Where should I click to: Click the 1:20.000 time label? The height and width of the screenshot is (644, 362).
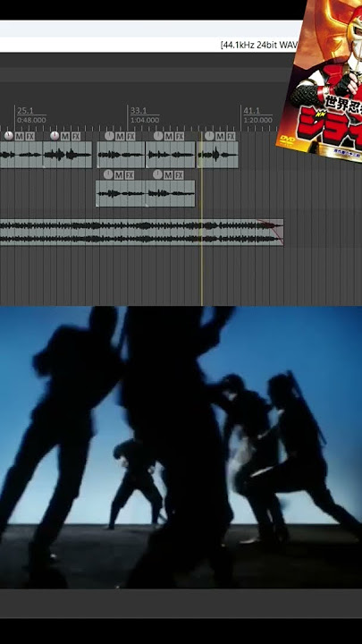[257, 120]
